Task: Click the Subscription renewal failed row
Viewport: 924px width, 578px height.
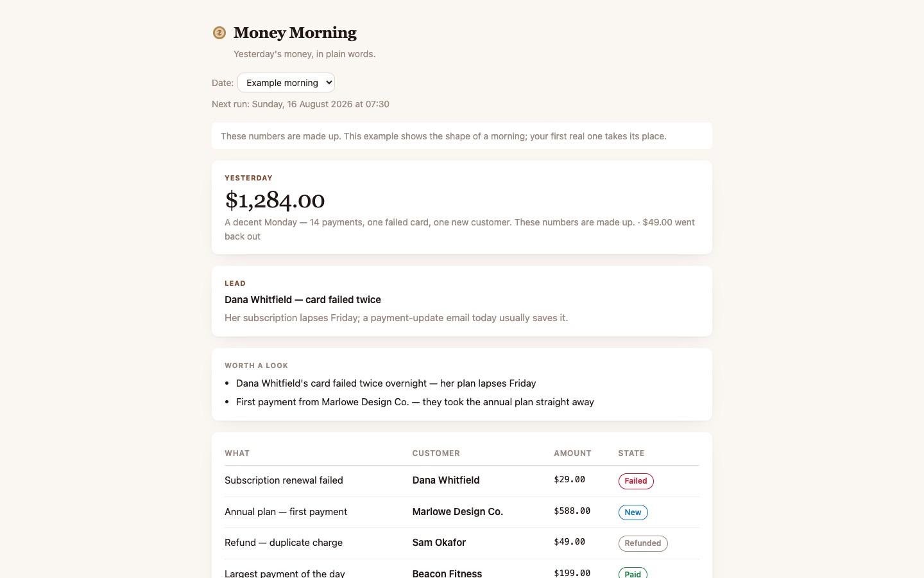Action: pos(462,481)
